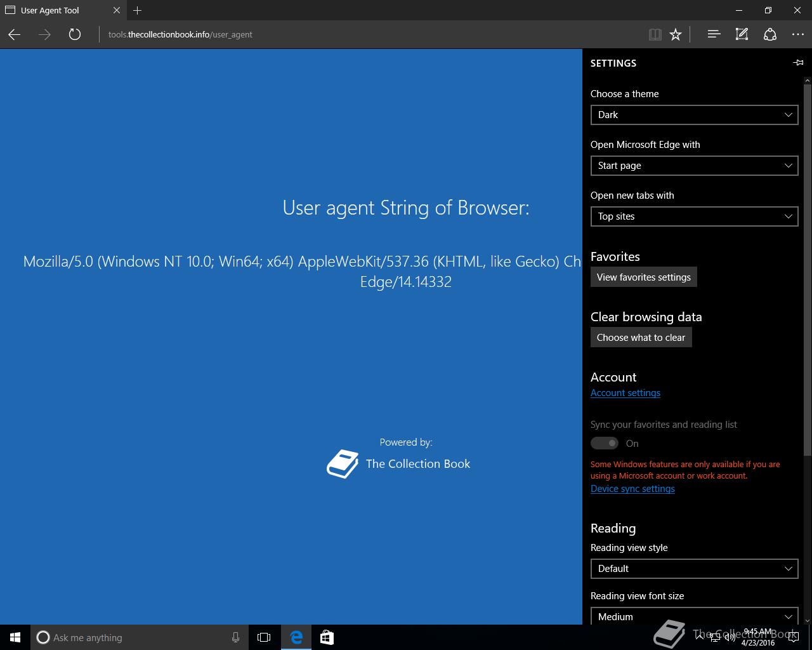Open the 'Open Microsoft Edge with' dropdown
812x650 pixels.
coord(694,166)
